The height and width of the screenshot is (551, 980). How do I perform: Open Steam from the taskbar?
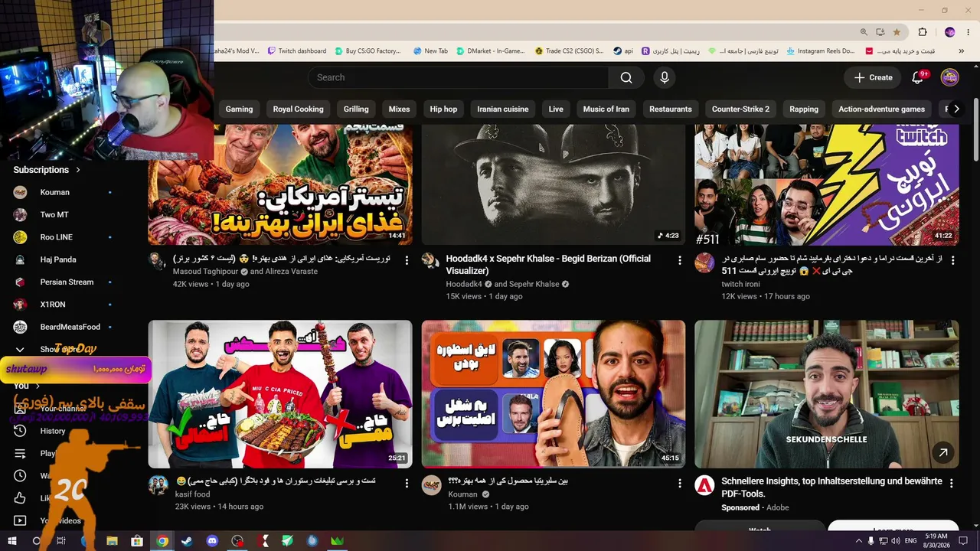(187, 541)
